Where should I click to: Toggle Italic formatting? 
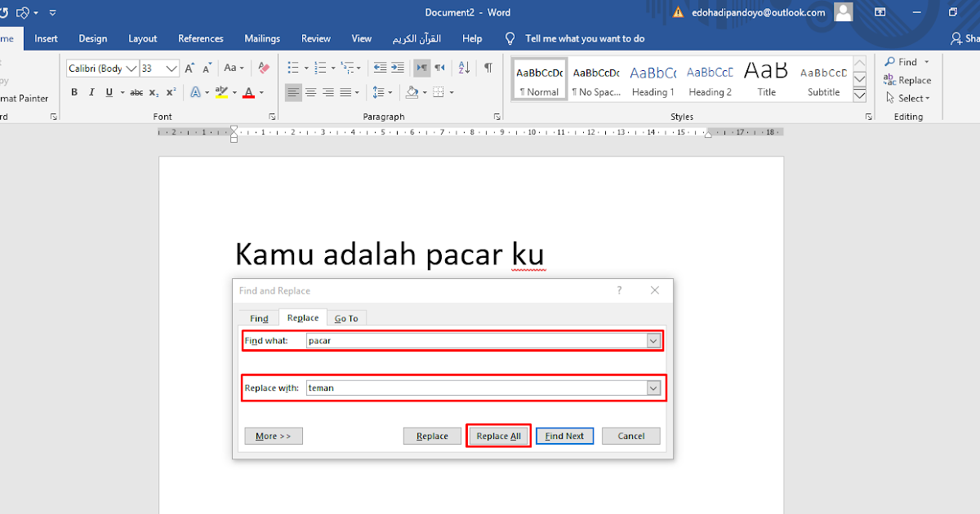point(91,92)
